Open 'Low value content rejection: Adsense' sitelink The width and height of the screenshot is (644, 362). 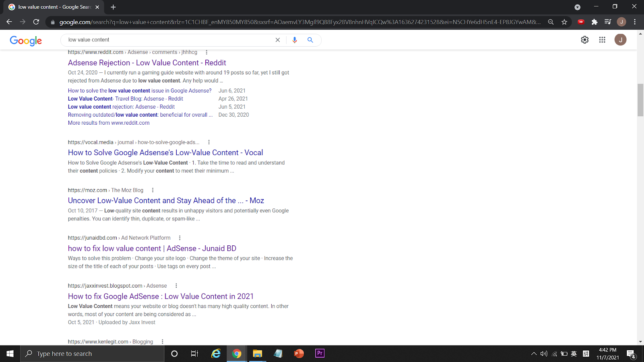pyautogui.click(x=121, y=107)
